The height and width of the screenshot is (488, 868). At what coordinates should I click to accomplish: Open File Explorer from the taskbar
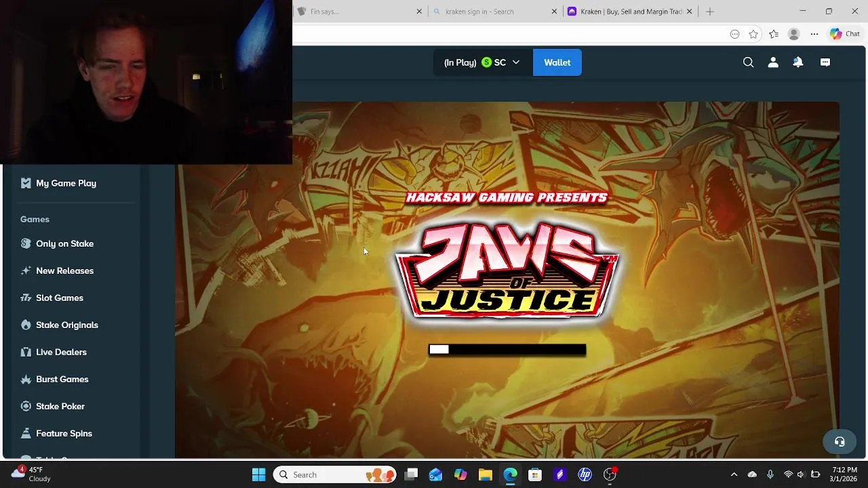[x=486, y=474]
